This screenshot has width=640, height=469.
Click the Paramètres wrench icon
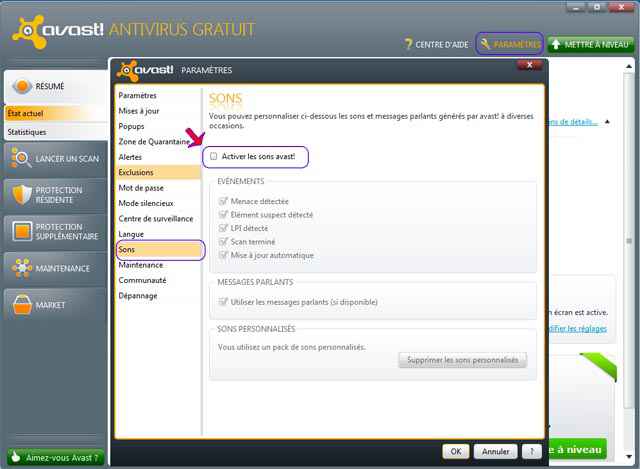point(485,44)
